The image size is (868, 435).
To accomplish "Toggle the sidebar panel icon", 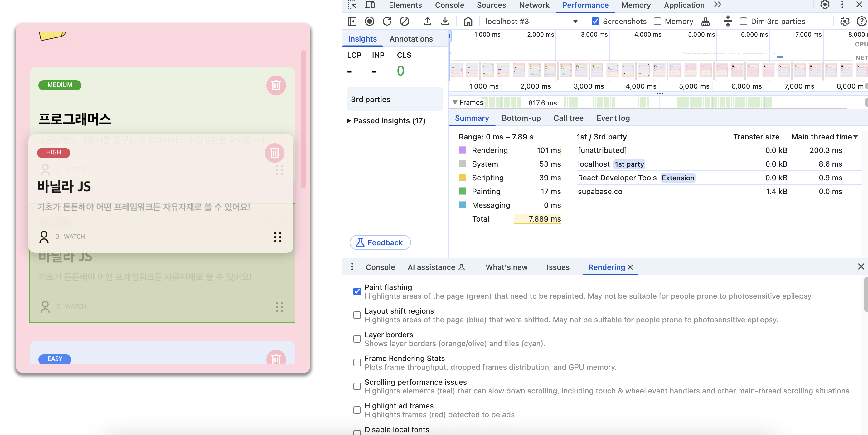I will [352, 21].
